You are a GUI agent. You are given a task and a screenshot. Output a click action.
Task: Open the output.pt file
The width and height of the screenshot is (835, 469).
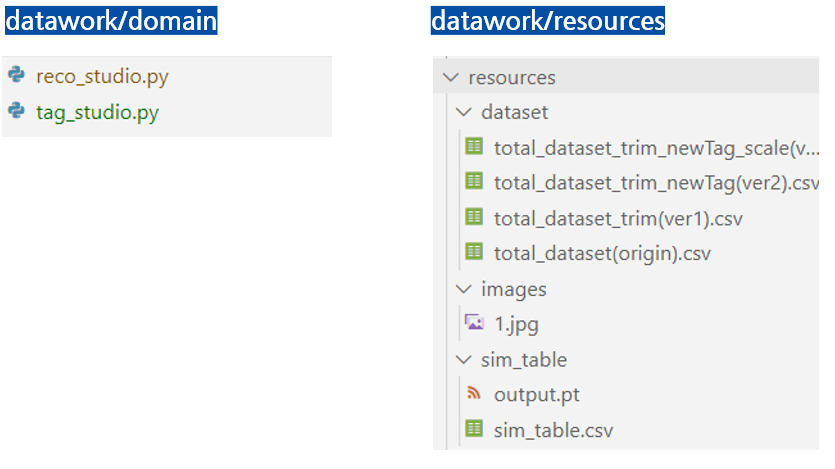536,394
